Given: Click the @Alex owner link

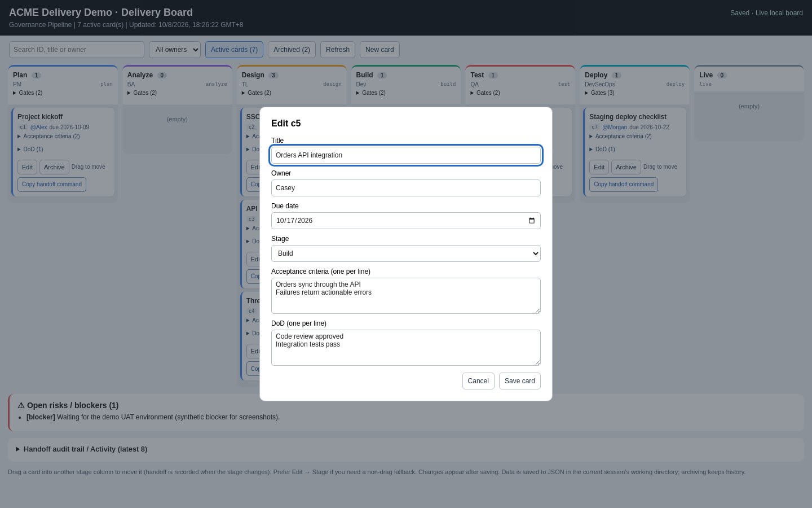Looking at the screenshot, I should coord(39,127).
